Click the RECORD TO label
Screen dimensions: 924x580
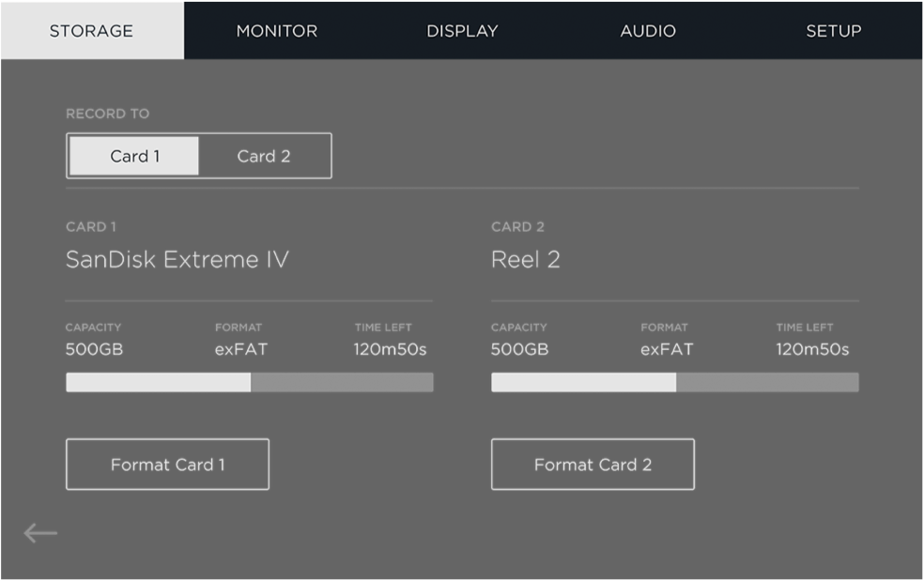click(107, 113)
